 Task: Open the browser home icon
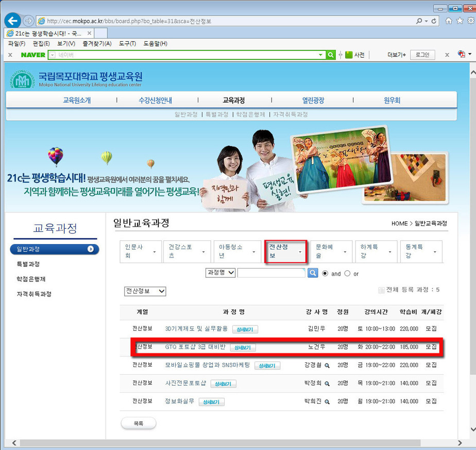448,21
